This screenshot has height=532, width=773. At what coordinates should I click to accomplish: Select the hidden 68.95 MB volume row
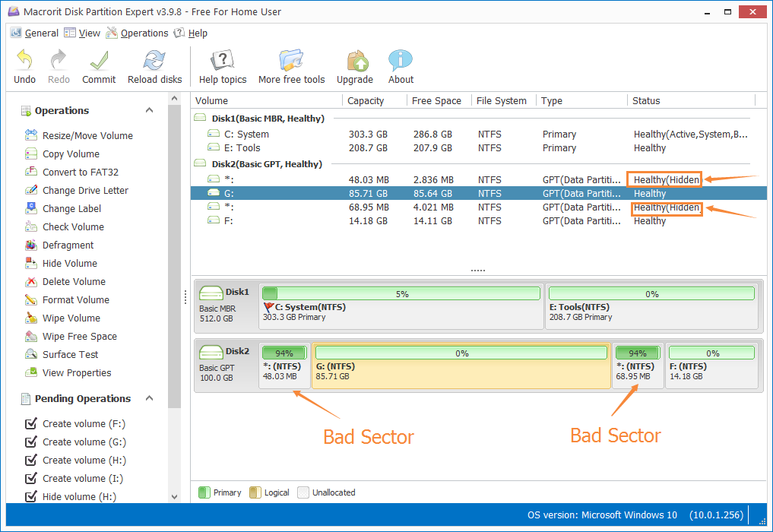click(479, 207)
